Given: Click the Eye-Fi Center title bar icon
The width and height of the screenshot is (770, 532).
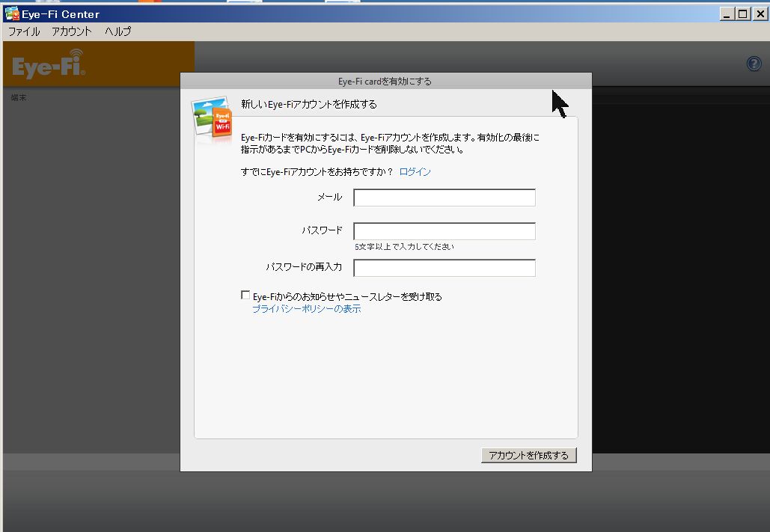Looking at the screenshot, I should point(12,13).
